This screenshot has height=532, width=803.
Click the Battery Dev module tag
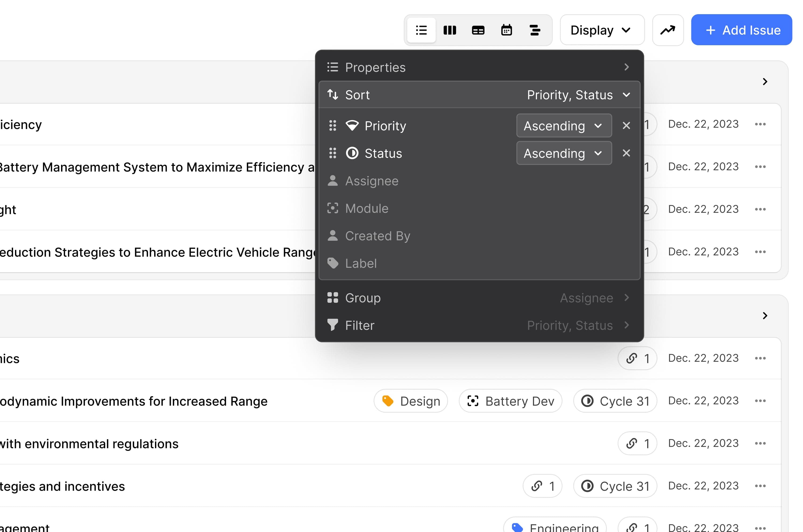point(510,401)
